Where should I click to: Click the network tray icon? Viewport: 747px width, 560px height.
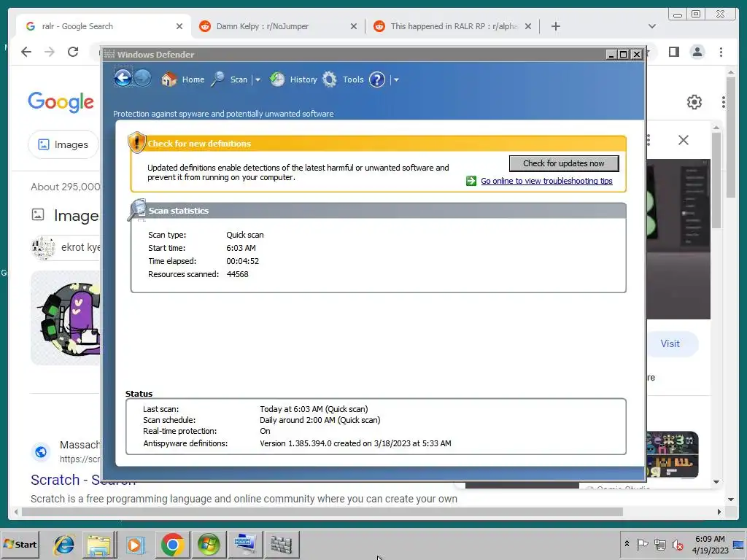[659, 544]
